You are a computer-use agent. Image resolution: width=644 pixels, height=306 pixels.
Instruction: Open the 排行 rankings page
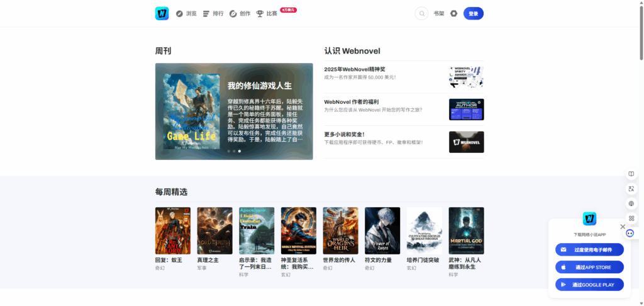pyautogui.click(x=213, y=14)
